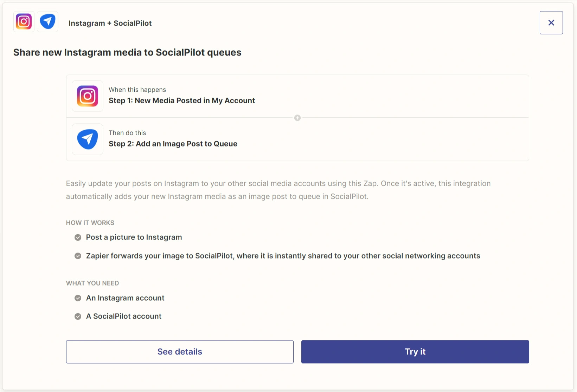The height and width of the screenshot is (392, 577).
Task: Click the Zap description paragraph text
Action: pos(278,190)
